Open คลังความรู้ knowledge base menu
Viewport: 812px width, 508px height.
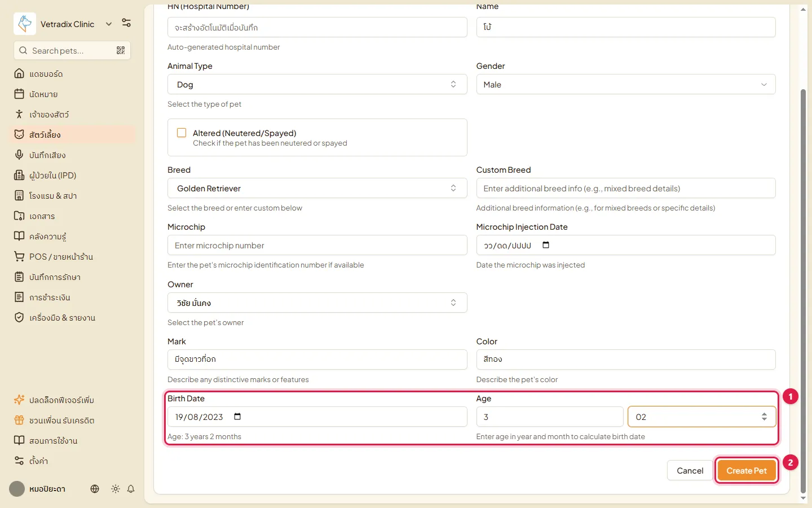click(x=72, y=237)
